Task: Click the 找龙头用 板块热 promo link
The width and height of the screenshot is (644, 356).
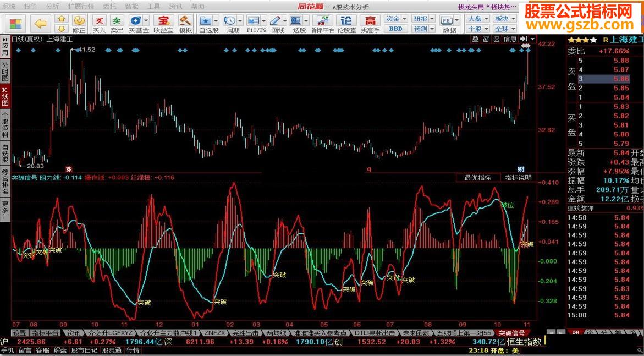Action: [488, 7]
